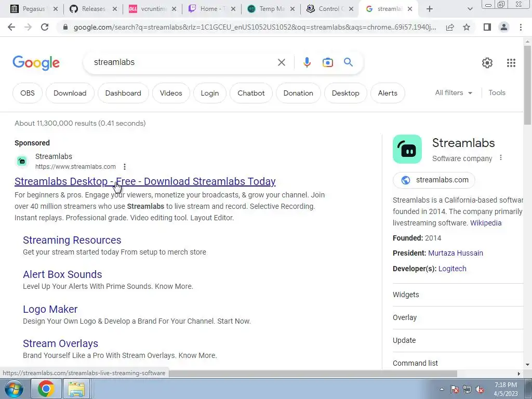Click the Streamlabs favicon in sponsored result

click(22, 161)
